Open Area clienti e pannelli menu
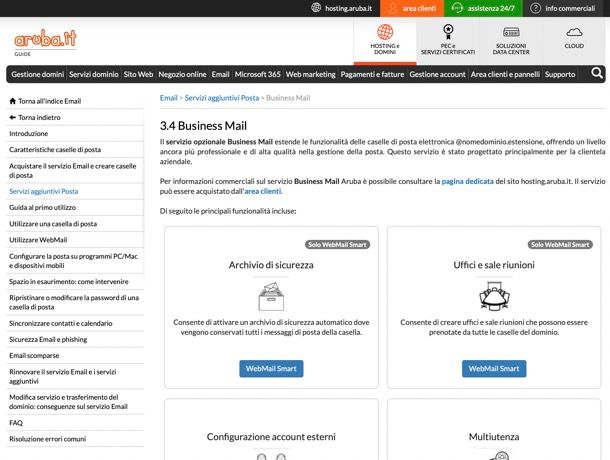Viewport: 610px width, 460px height. coord(505,74)
